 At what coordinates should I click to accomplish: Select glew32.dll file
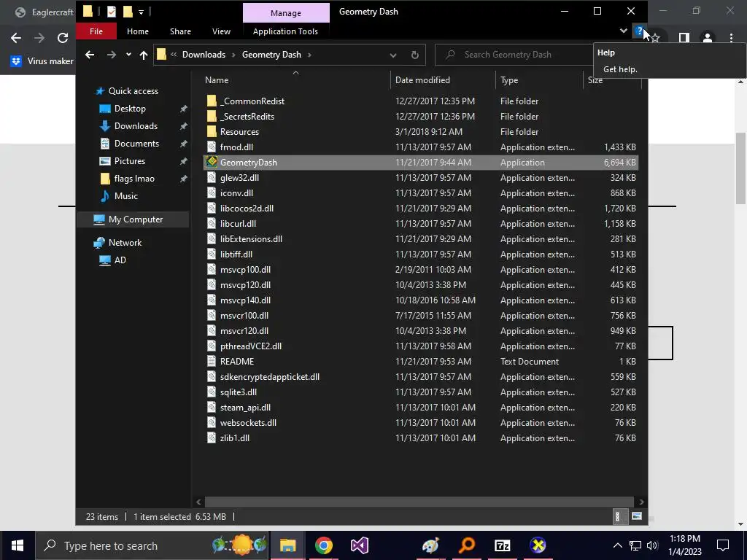click(x=239, y=178)
